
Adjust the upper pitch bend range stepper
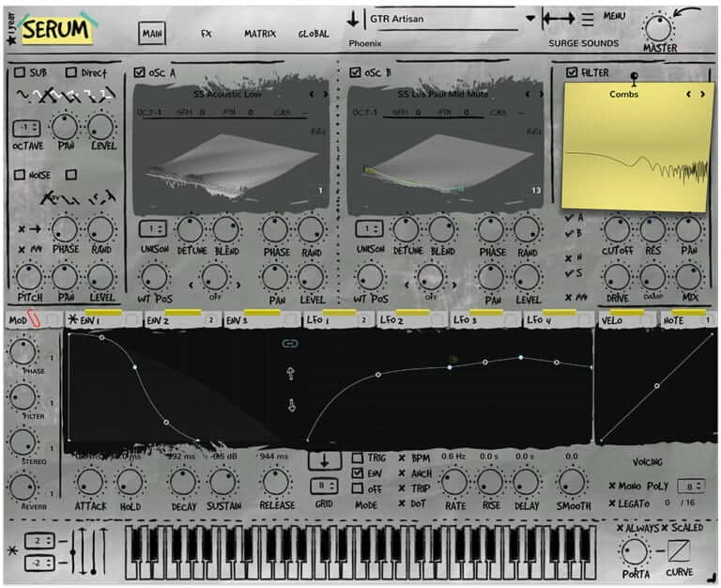tap(39, 541)
